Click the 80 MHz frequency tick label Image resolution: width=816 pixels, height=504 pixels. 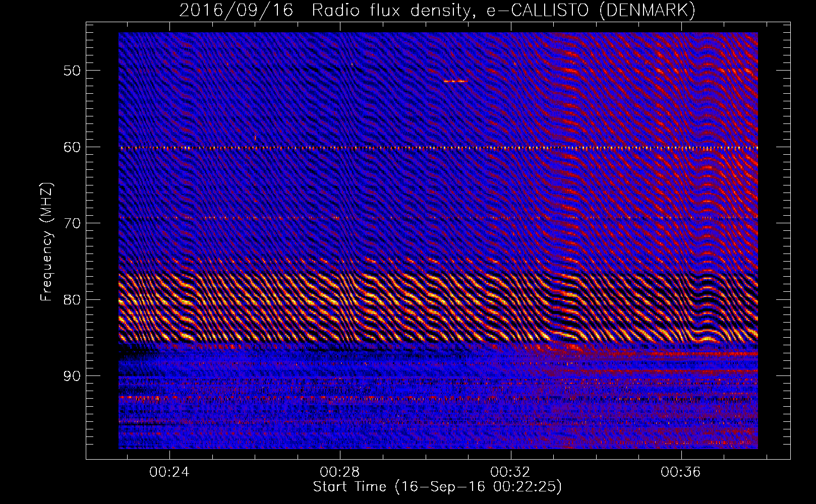(72, 300)
